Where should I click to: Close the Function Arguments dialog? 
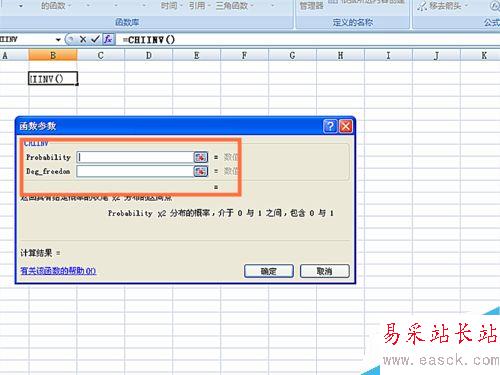[346, 126]
